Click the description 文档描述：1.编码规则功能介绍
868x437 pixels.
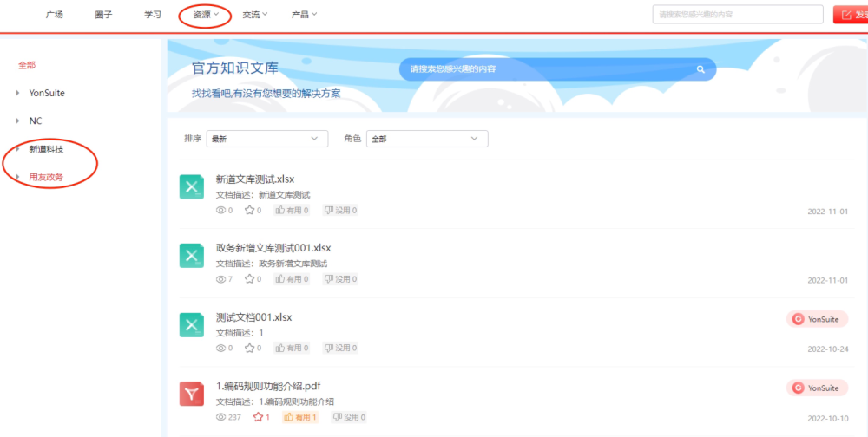tap(275, 401)
